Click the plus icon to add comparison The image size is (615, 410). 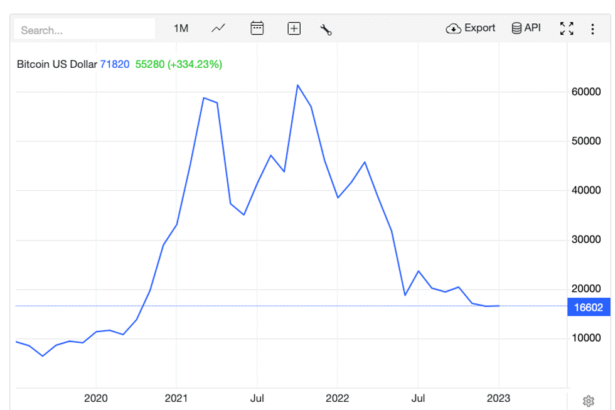[x=294, y=29]
